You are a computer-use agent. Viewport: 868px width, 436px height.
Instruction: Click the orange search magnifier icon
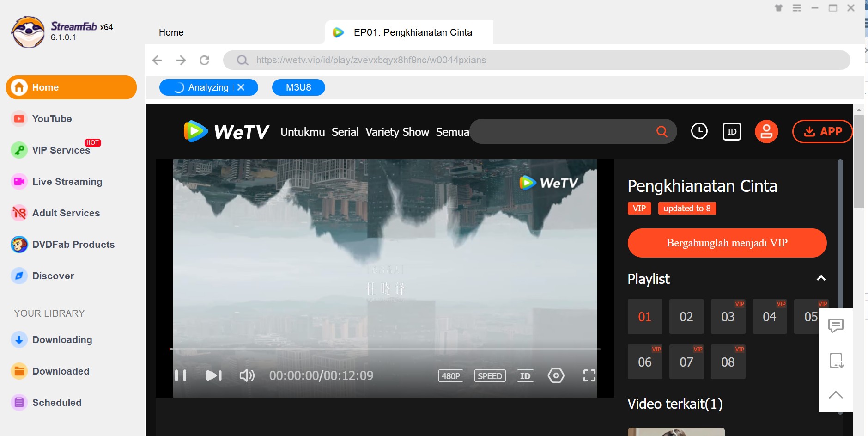coord(662,131)
